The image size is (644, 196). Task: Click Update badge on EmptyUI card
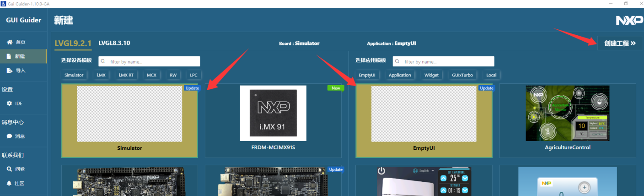click(x=486, y=88)
